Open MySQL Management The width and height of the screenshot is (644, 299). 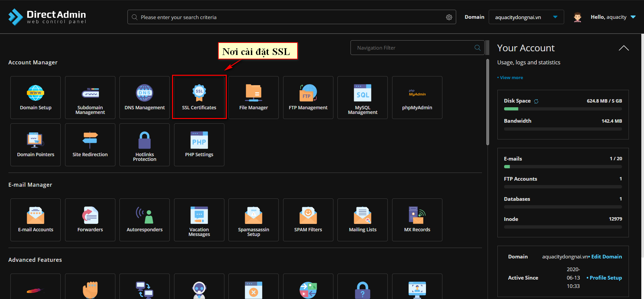click(x=363, y=98)
